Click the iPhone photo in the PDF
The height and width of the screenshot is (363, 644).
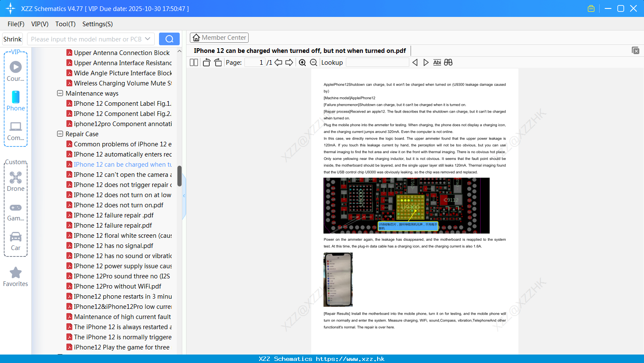[x=338, y=280]
